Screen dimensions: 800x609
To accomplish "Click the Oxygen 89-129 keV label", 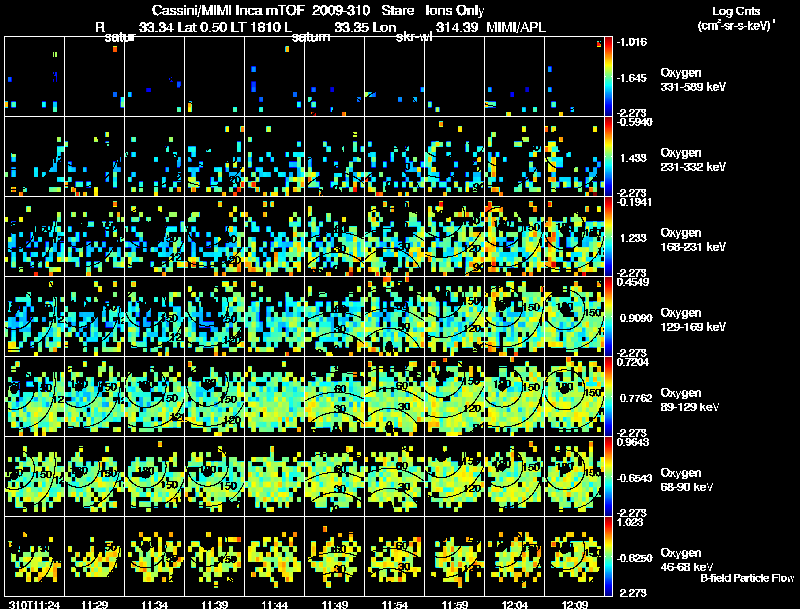I will click(x=690, y=400).
